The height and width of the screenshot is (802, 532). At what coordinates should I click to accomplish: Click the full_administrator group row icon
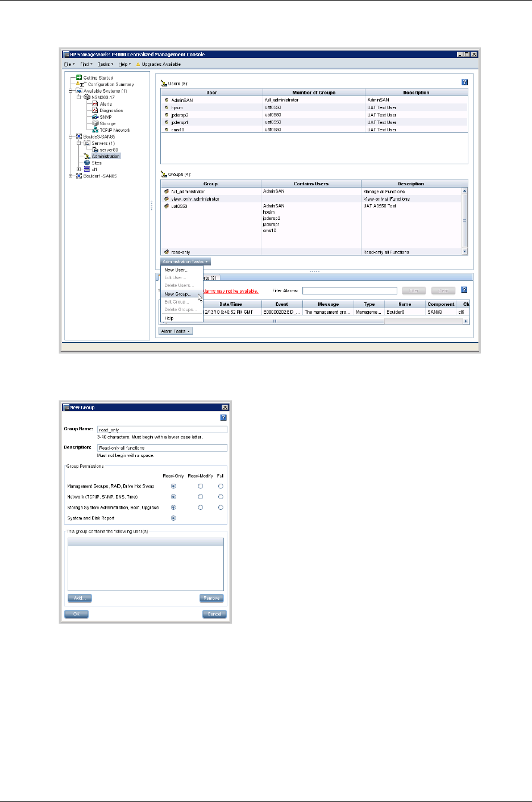167,192
